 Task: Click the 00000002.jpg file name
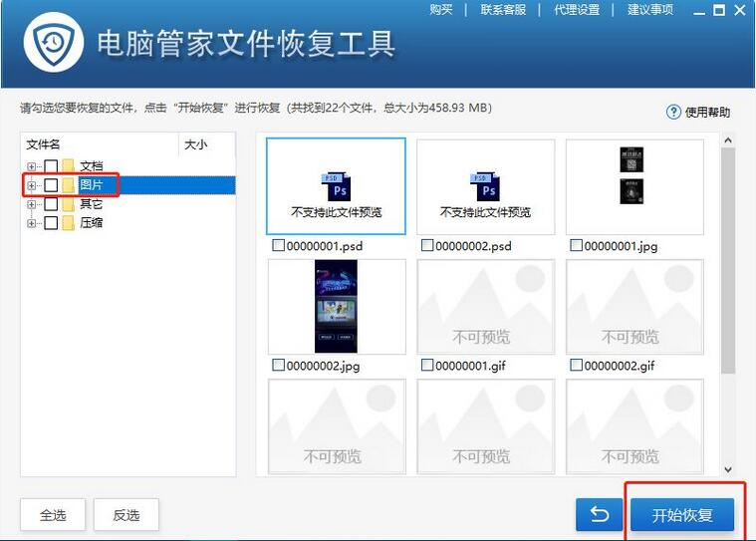click(x=323, y=366)
